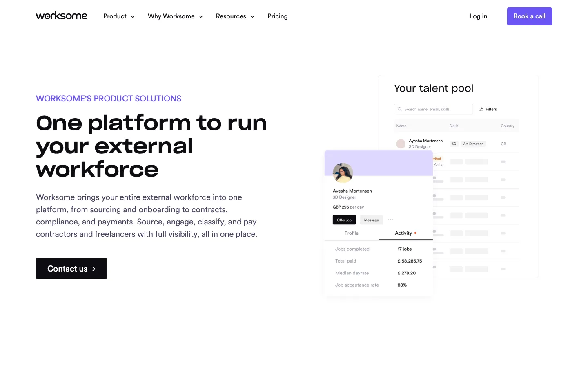The height and width of the screenshot is (368, 588).
Task: Click the 'Job acceptance rate' label
Action: click(357, 285)
